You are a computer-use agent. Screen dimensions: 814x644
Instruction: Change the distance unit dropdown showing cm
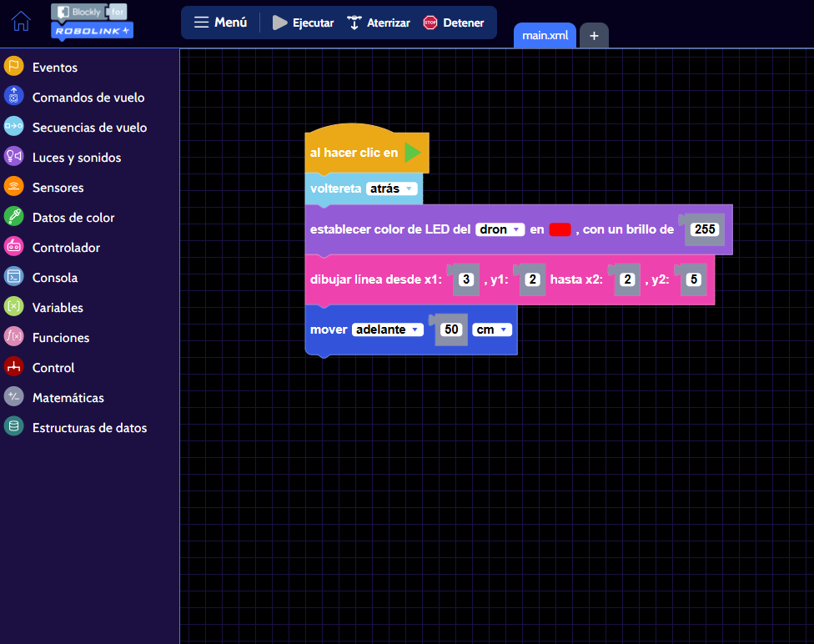pyautogui.click(x=492, y=330)
